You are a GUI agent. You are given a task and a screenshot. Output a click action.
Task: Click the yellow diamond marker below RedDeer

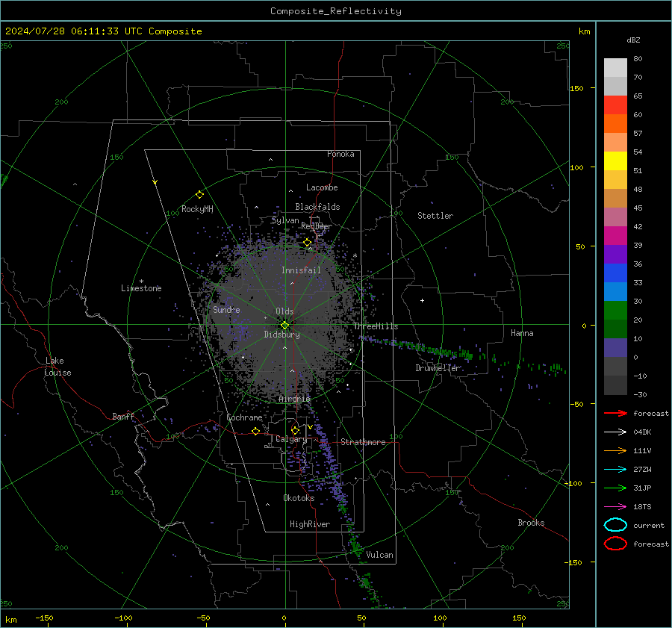[307, 243]
